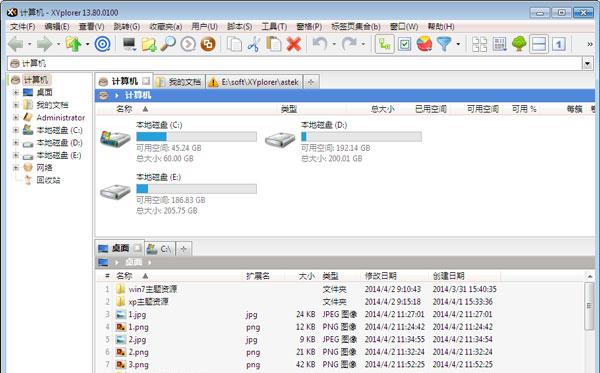
Task: Click the Copy toolbar icon
Action: 234,44
